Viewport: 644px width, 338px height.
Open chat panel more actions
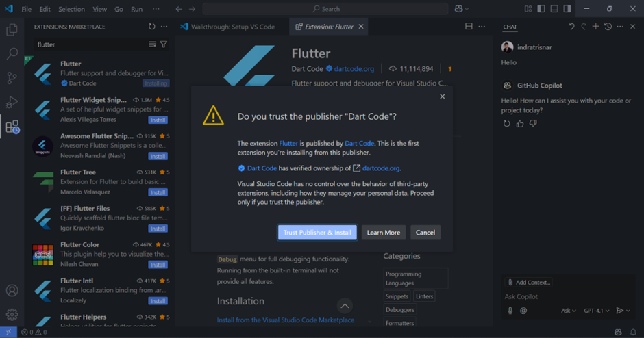pyautogui.click(x=620, y=26)
